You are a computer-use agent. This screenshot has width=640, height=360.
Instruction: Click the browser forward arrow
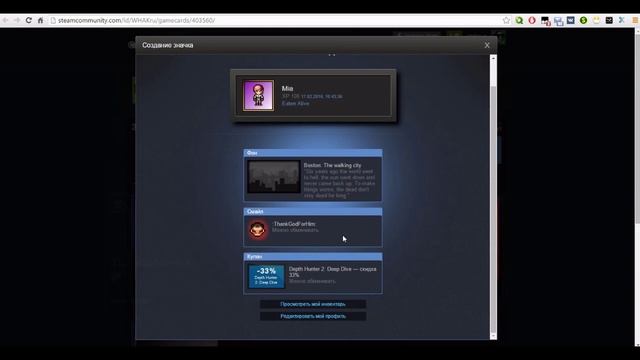pyautogui.click(x=17, y=20)
